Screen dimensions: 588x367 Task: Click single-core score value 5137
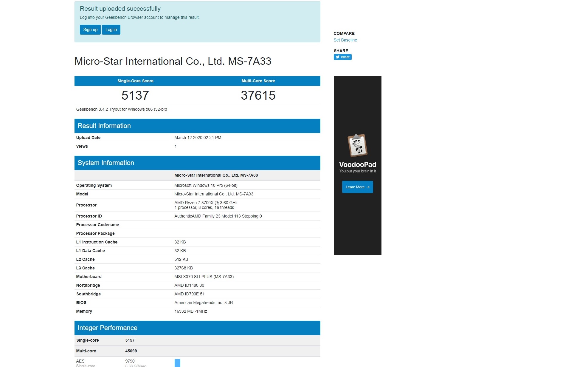point(135,95)
